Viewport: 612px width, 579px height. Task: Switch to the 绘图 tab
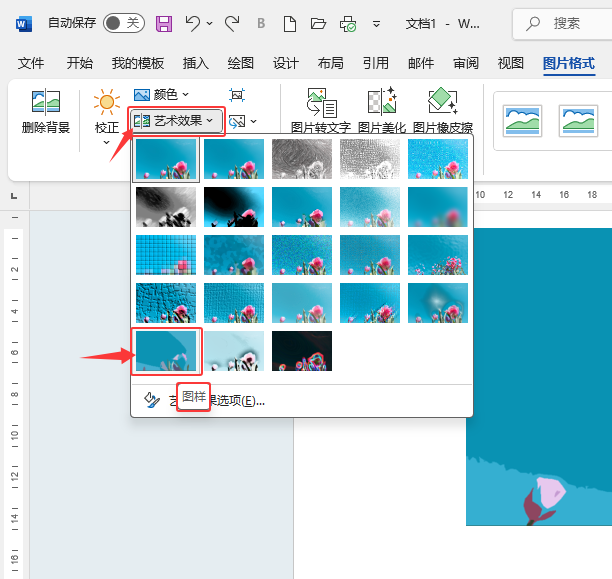coord(241,63)
